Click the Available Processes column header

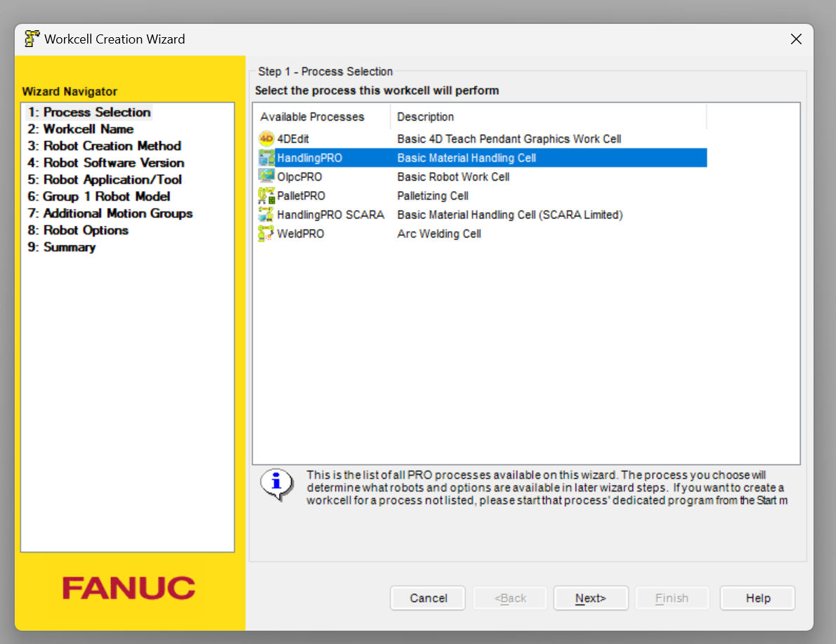click(322, 117)
